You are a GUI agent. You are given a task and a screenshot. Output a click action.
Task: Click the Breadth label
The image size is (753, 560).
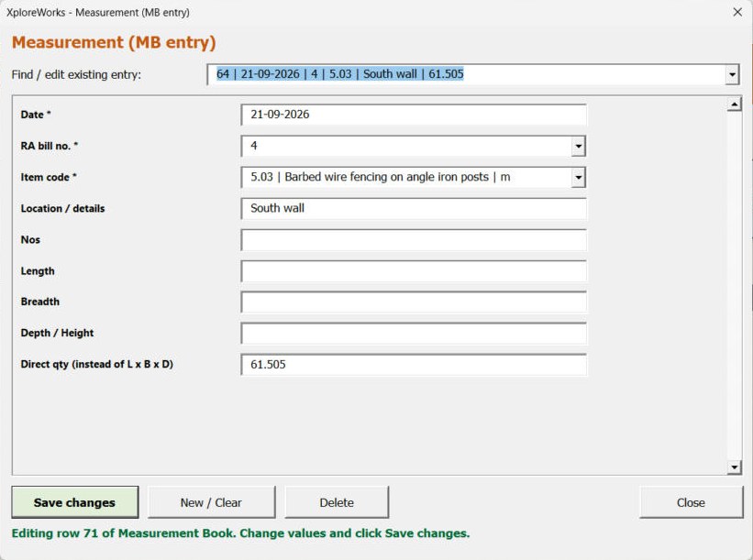pos(39,302)
